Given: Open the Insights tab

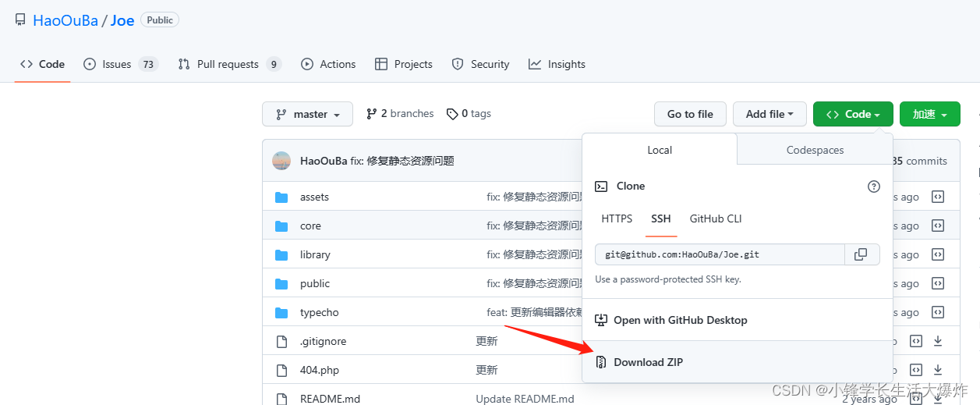Looking at the screenshot, I should [x=557, y=64].
